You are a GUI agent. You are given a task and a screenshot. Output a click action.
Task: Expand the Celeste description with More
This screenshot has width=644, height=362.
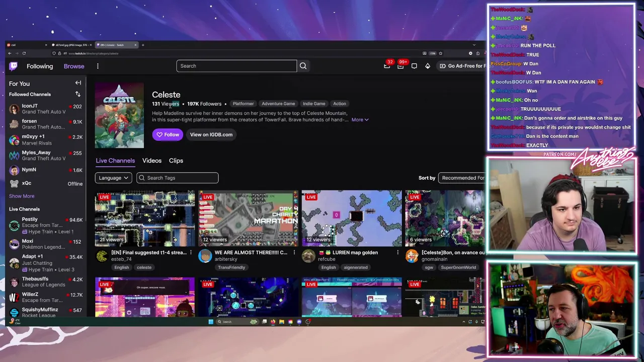360,120
